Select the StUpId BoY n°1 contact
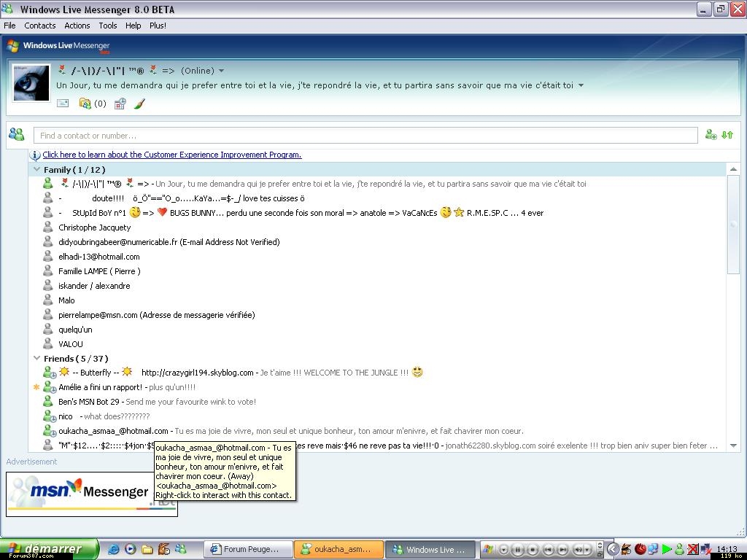 301,213
